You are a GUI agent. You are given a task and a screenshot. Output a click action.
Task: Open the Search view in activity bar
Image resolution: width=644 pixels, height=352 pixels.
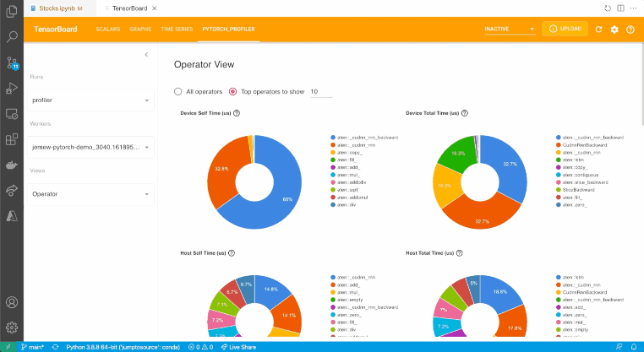pos(12,36)
